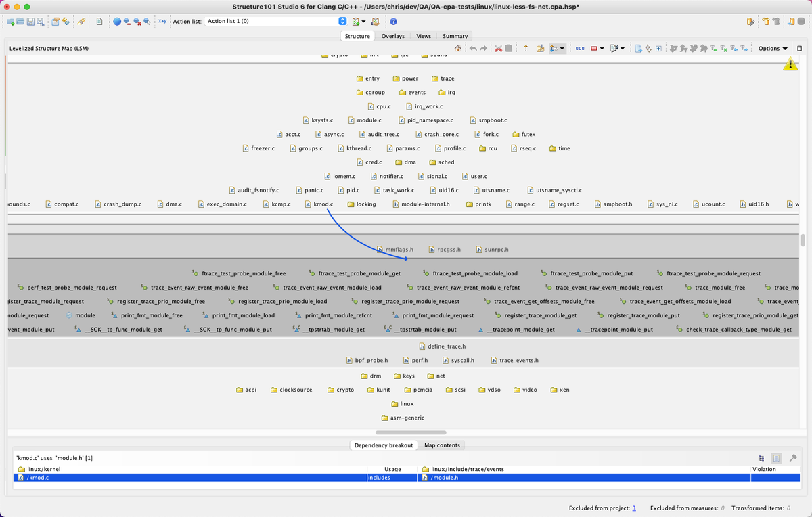
Task: Switch to the Structure tab
Action: [357, 36]
